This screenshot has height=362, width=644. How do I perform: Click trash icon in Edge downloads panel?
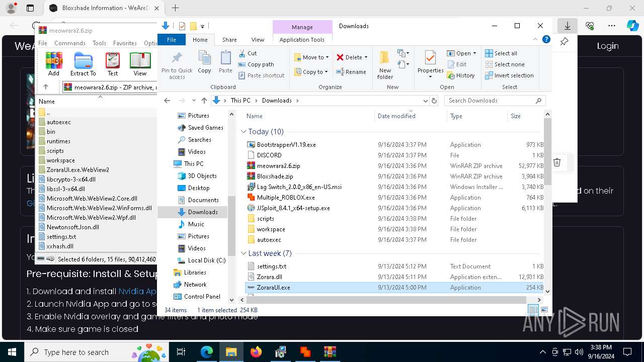coord(557,162)
